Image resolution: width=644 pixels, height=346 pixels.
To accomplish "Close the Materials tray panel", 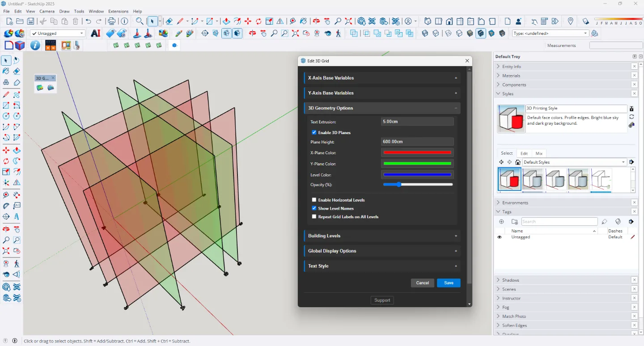I will pyautogui.click(x=634, y=76).
